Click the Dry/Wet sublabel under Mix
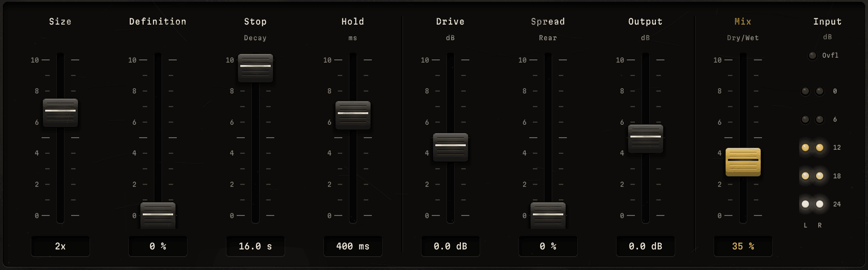 click(x=743, y=38)
